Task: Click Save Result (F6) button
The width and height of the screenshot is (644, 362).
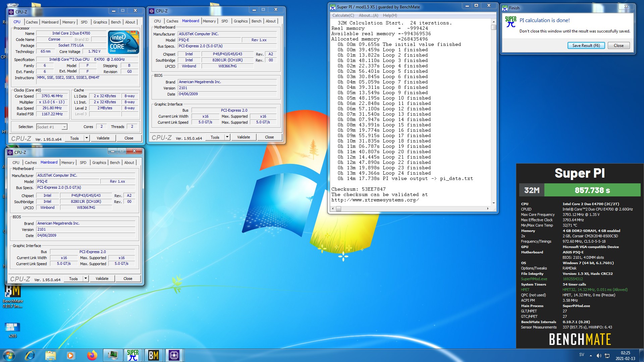Action: (586, 46)
